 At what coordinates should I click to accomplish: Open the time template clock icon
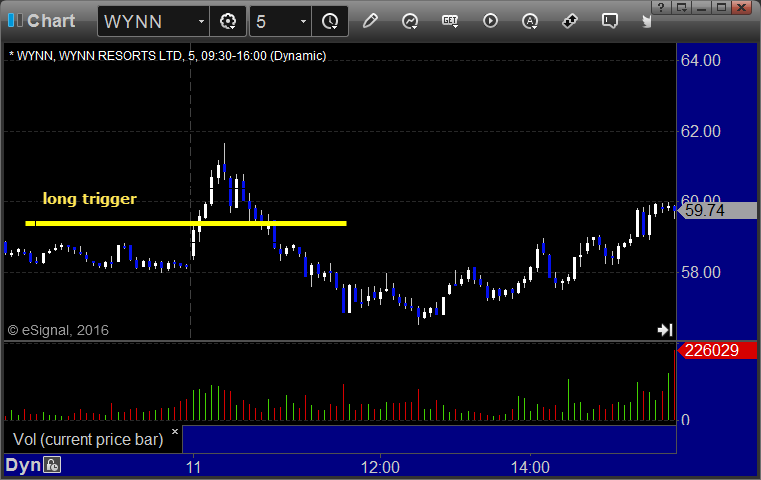point(330,21)
